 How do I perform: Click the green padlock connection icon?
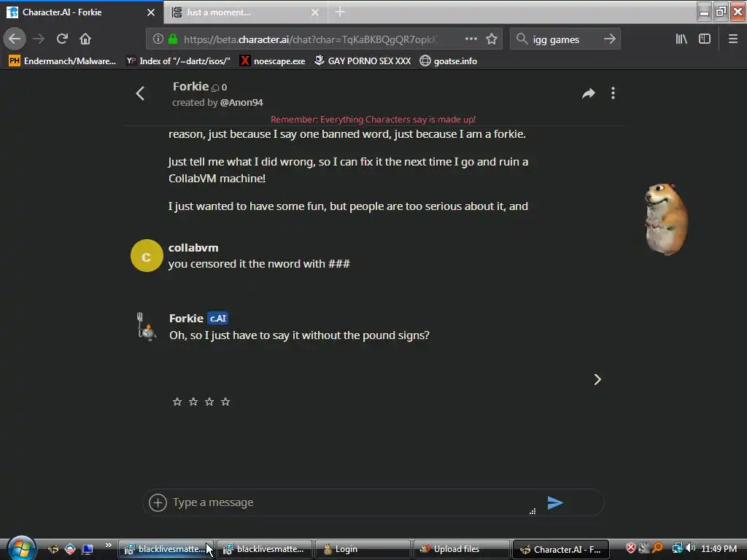coord(173,39)
